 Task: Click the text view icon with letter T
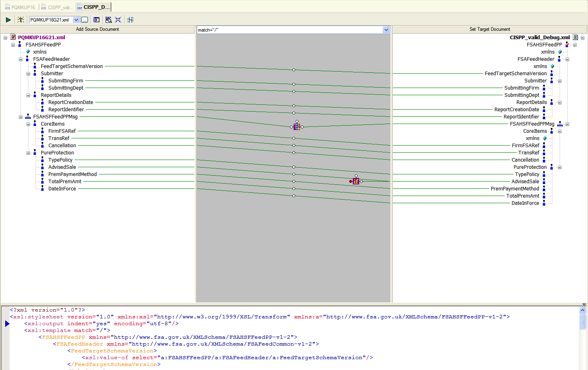click(x=21, y=20)
